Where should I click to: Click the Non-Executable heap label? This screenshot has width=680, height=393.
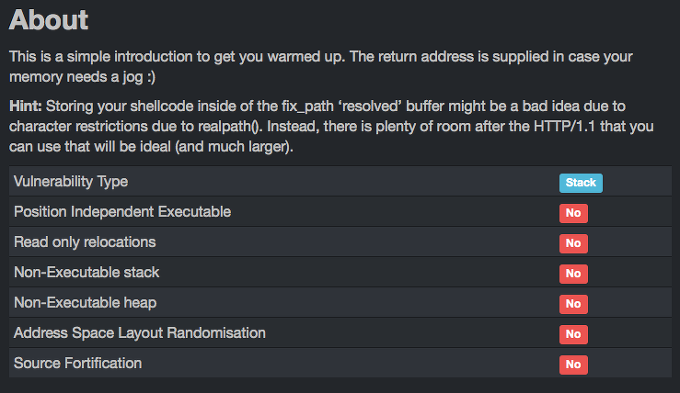tap(85, 303)
